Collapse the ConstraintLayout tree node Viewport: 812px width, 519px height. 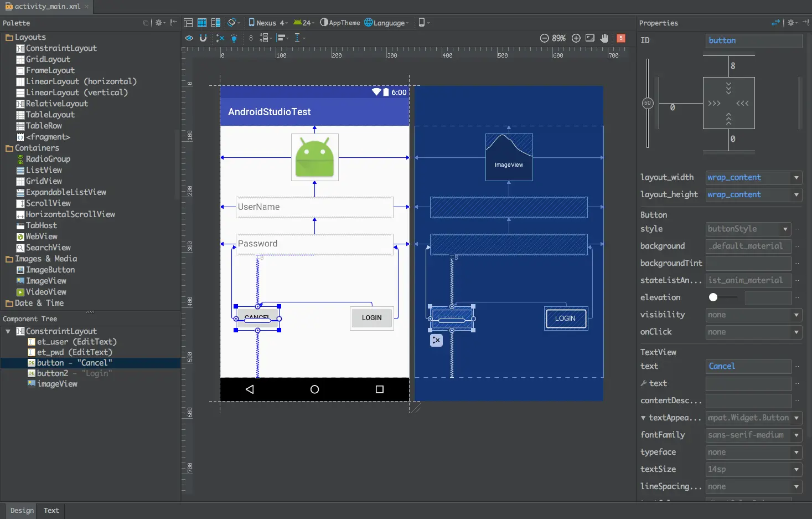point(8,331)
